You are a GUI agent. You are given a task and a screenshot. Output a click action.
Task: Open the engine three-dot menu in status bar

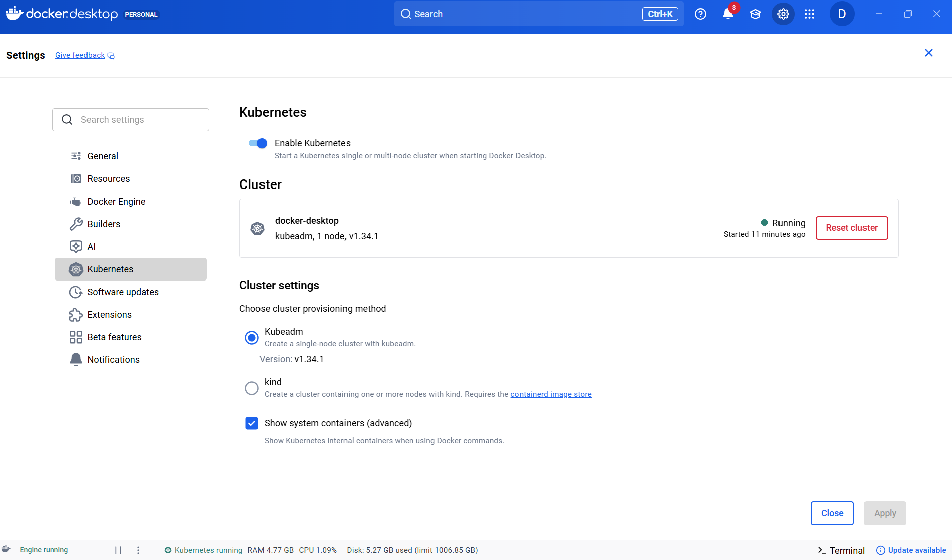point(138,550)
